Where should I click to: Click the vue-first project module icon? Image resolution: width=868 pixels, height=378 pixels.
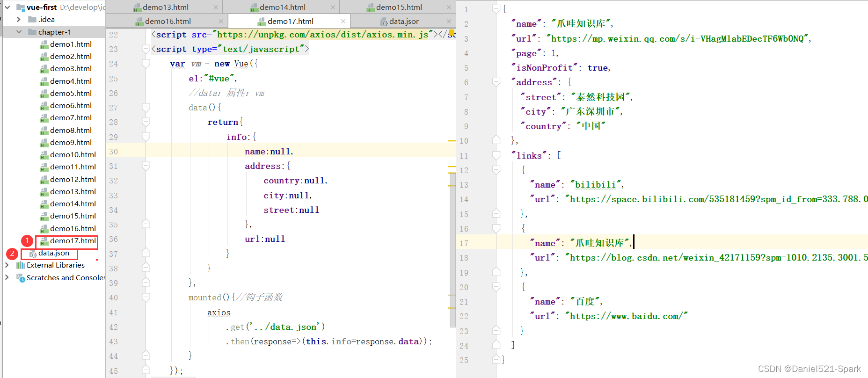click(x=21, y=7)
